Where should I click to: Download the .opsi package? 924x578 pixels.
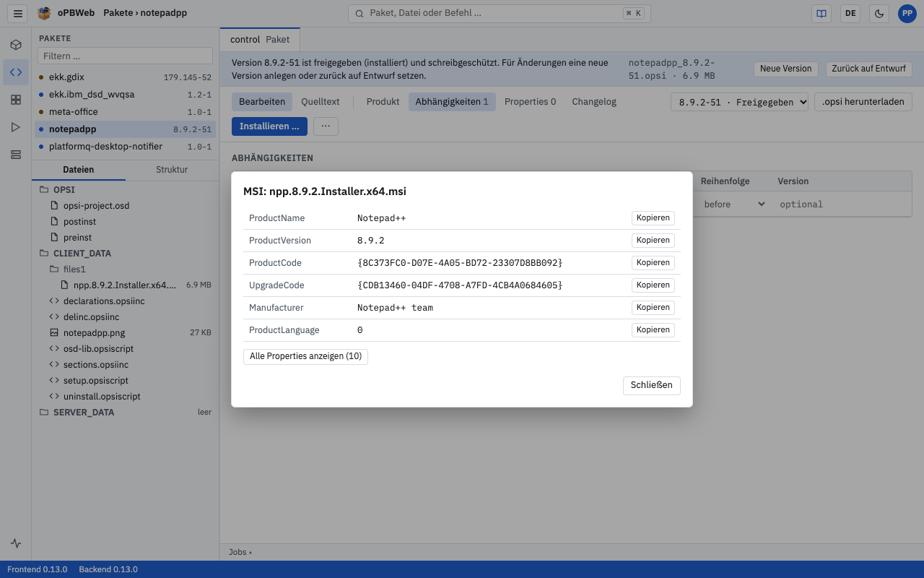[863, 102]
